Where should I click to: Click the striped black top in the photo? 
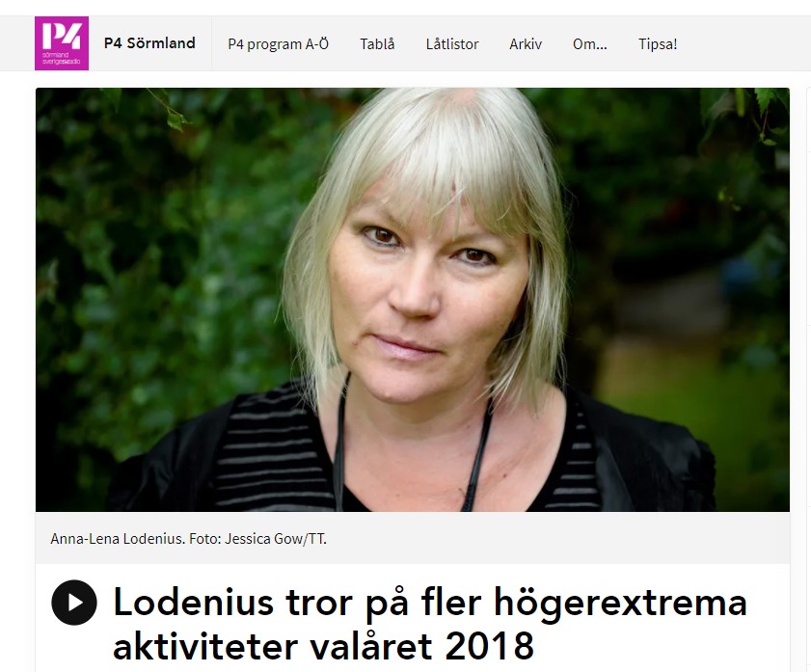click(x=269, y=449)
